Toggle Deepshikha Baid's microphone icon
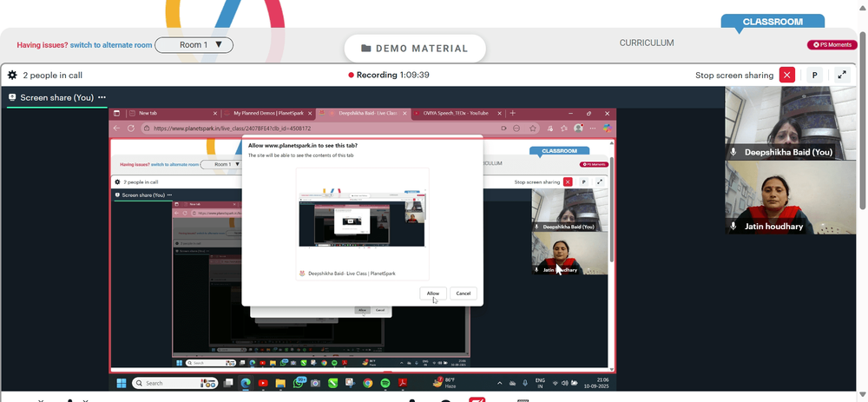 733,152
